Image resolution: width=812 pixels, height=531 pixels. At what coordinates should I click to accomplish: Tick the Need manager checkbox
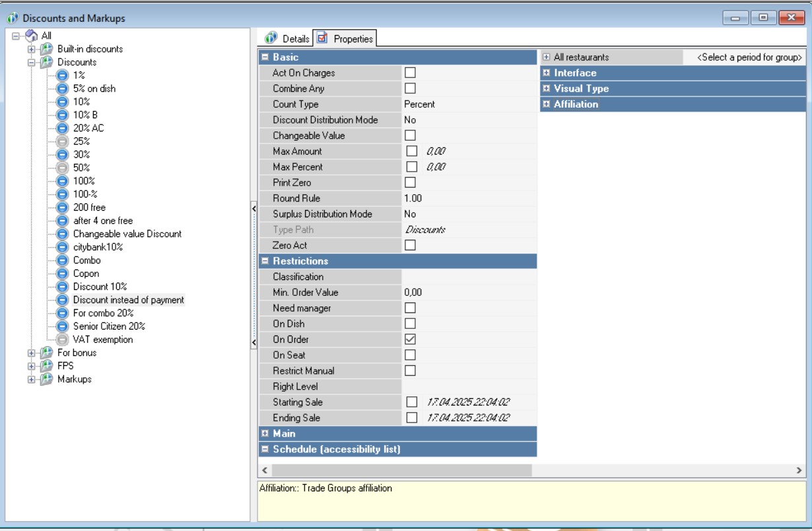[410, 308]
